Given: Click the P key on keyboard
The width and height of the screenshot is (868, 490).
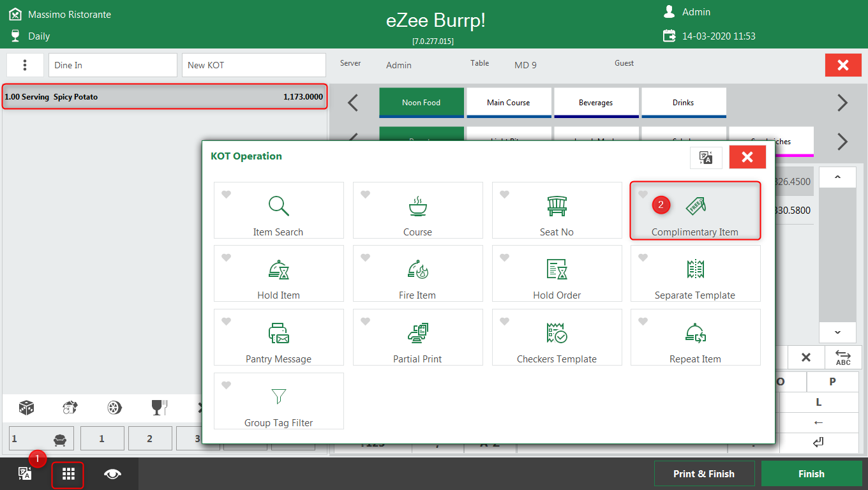Looking at the screenshot, I should [x=832, y=382].
